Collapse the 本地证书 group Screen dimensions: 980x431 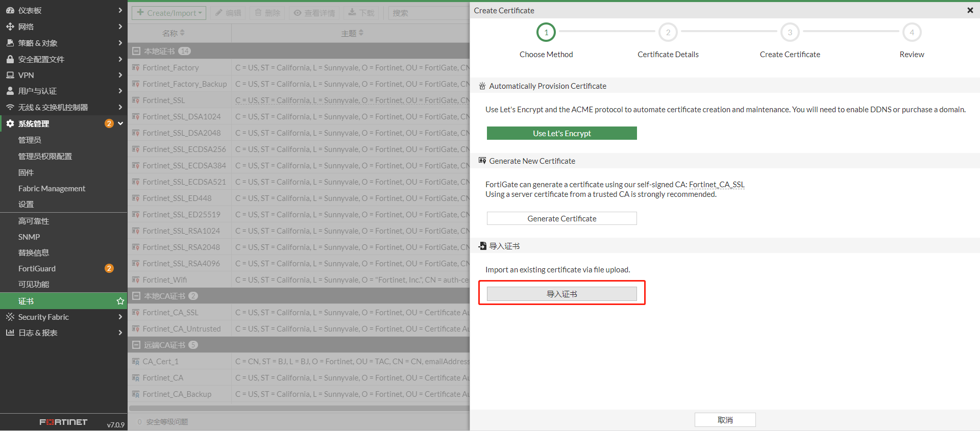pyautogui.click(x=136, y=51)
